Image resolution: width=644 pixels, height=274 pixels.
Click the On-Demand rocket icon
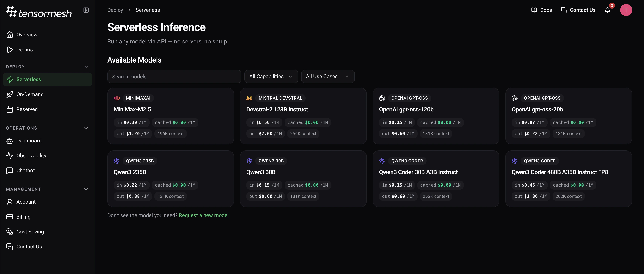pos(10,94)
